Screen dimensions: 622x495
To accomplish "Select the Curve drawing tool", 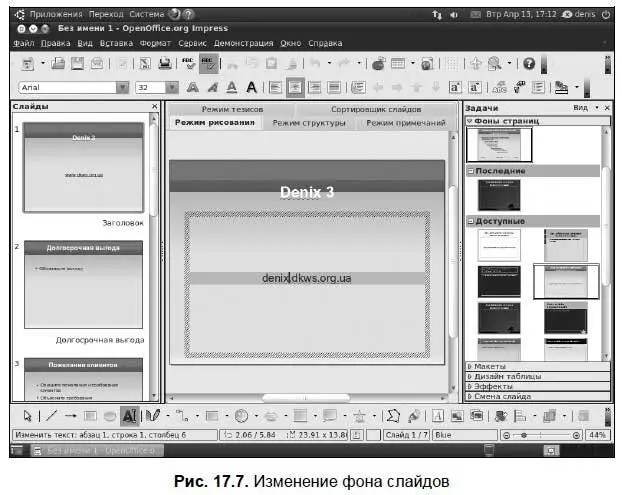I will [153, 416].
